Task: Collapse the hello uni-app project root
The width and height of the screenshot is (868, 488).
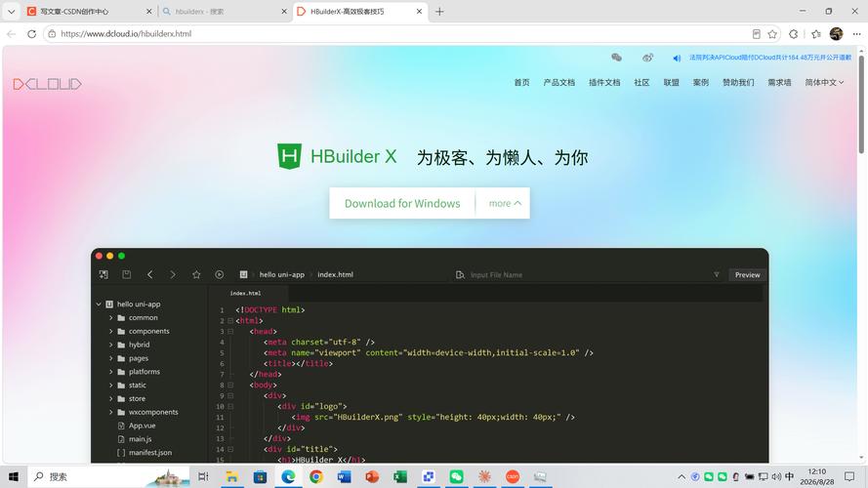Action: coord(99,304)
